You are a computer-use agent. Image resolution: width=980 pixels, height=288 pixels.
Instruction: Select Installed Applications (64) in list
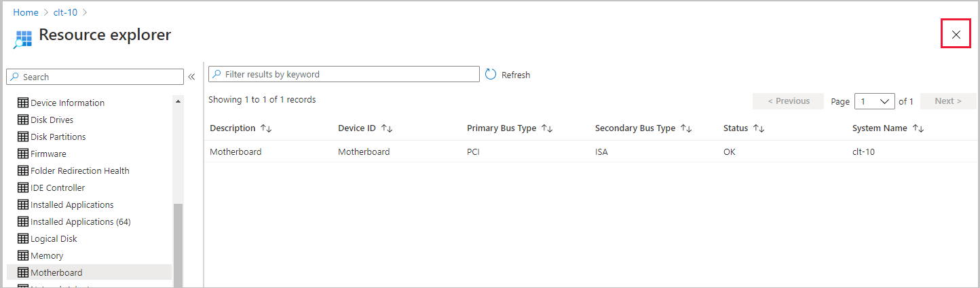pyautogui.click(x=80, y=221)
